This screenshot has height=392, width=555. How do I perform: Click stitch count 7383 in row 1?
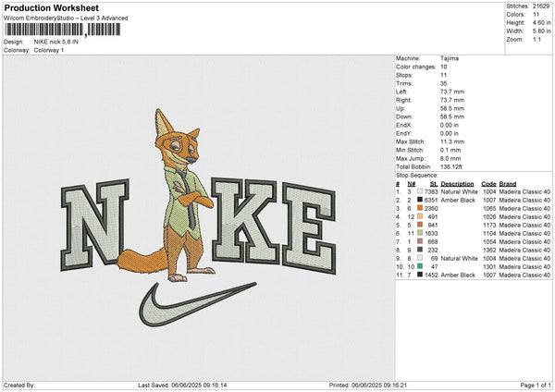click(x=431, y=191)
